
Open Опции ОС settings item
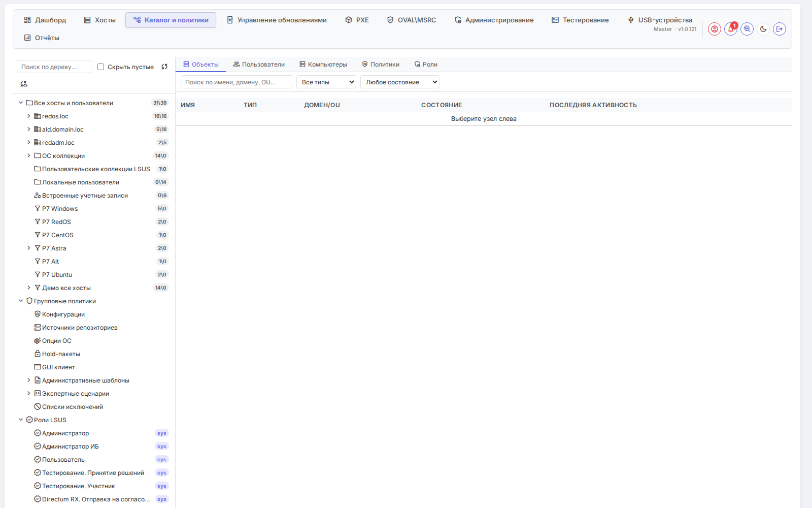coord(56,341)
